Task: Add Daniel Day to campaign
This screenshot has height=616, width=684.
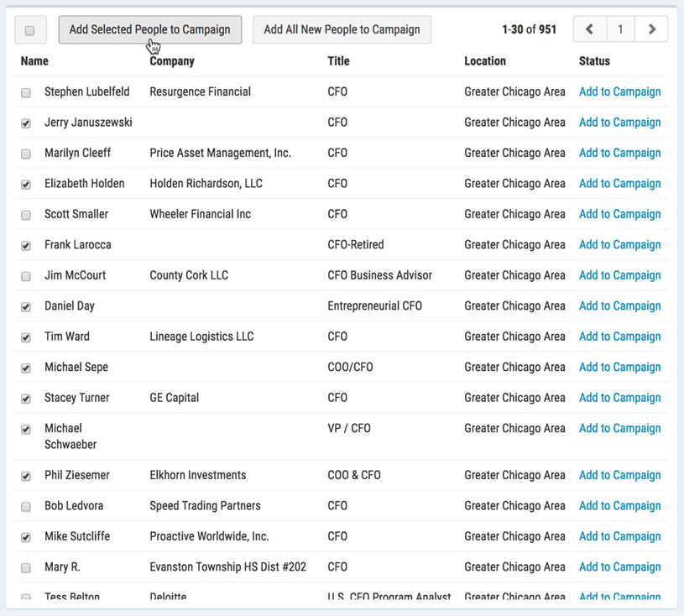Action: pyautogui.click(x=619, y=305)
